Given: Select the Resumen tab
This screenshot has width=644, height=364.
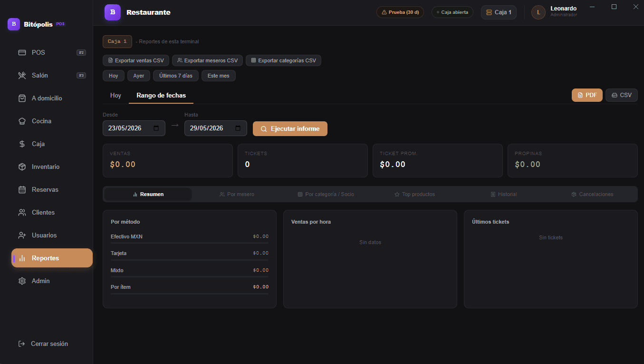Looking at the screenshot, I should [x=148, y=194].
